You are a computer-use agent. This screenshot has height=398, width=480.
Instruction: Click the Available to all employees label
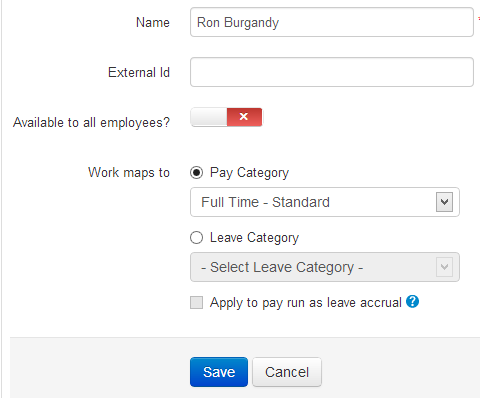(x=91, y=123)
